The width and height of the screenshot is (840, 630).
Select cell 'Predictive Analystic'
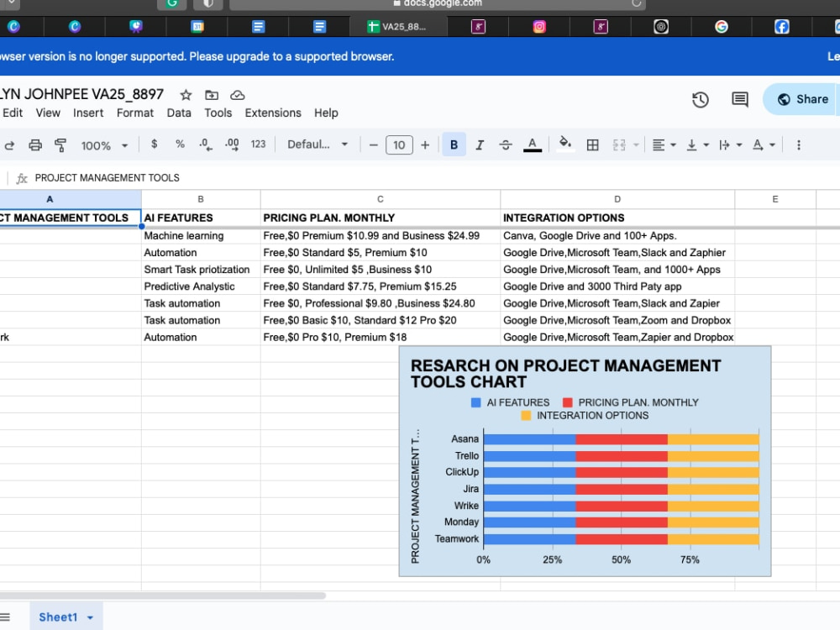point(201,286)
